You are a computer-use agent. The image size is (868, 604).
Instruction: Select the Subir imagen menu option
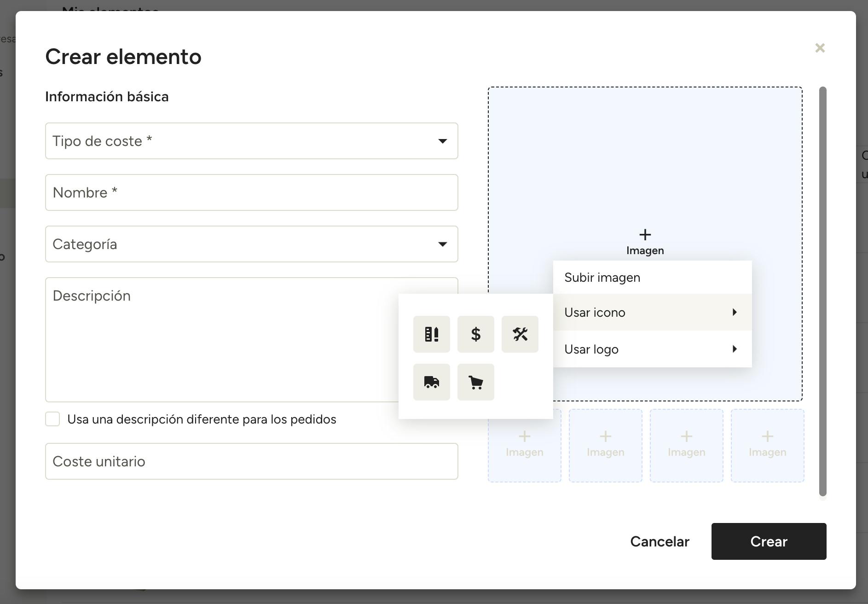point(652,278)
